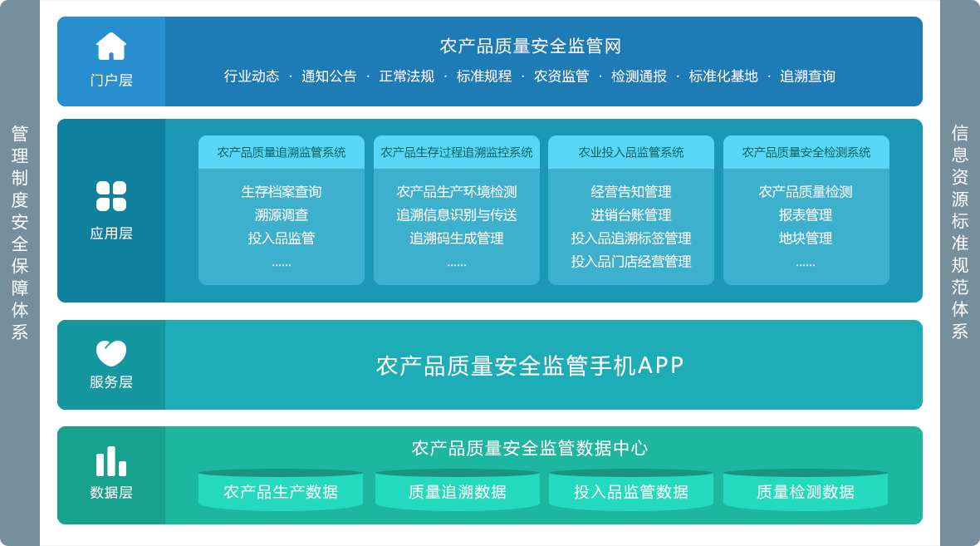This screenshot has width=980, height=546.
Task: Click the 投入品门店经营管理 item
Action: 631,261
